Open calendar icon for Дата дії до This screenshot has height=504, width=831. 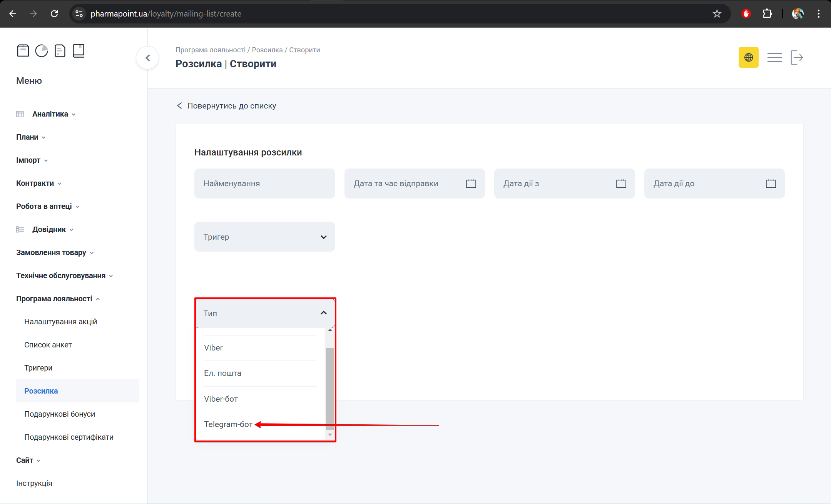pos(771,184)
